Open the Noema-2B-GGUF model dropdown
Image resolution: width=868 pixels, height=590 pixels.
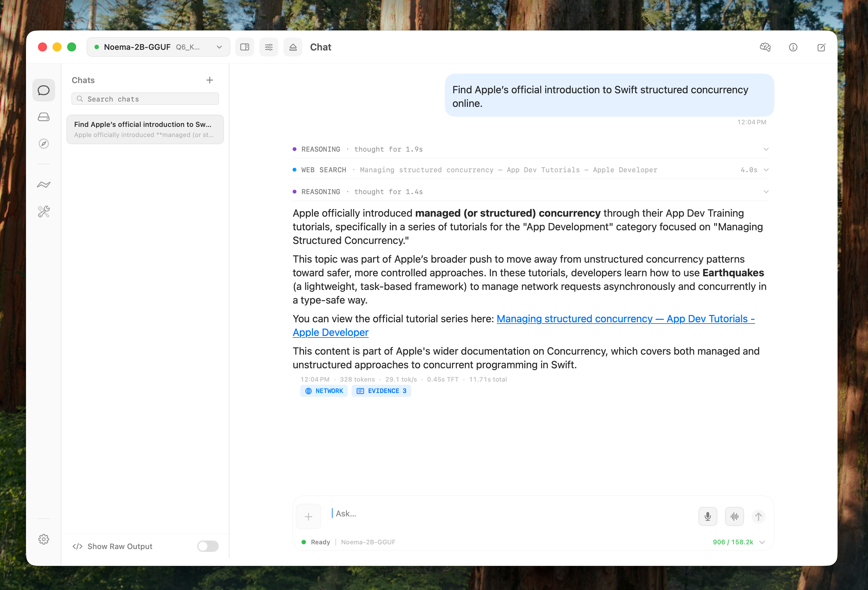point(159,47)
